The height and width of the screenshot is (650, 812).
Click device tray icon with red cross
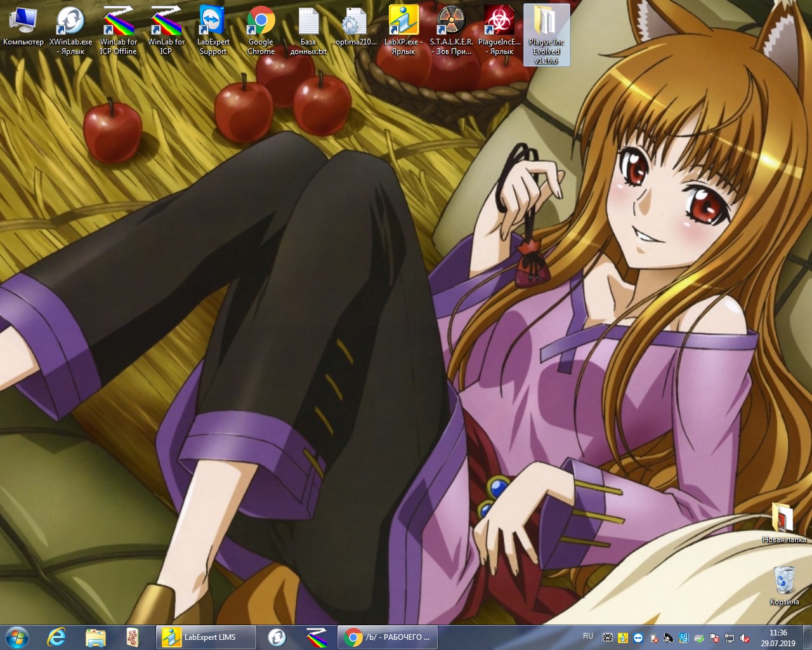tap(654, 638)
